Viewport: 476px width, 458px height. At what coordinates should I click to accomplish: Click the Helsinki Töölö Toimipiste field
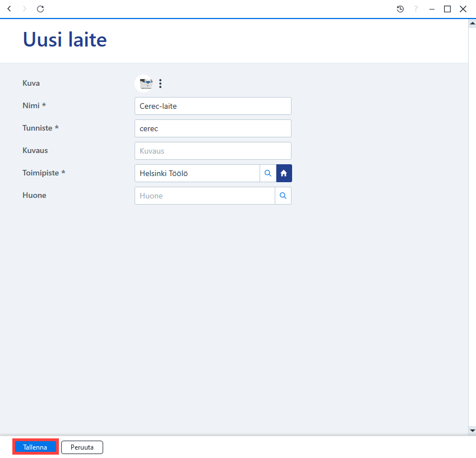click(x=197, y=173)
